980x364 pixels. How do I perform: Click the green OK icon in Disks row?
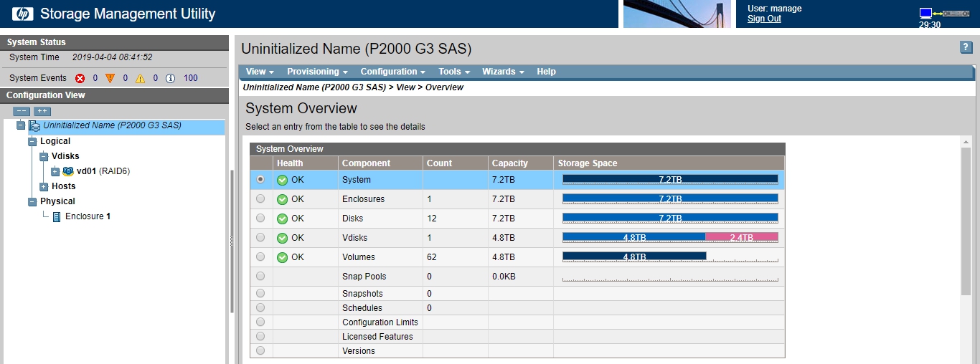282,219
